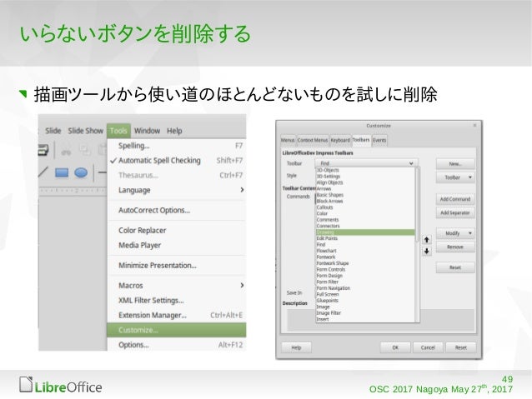Click the Remove button
The image size is (532, 399).
pos(455,247)
